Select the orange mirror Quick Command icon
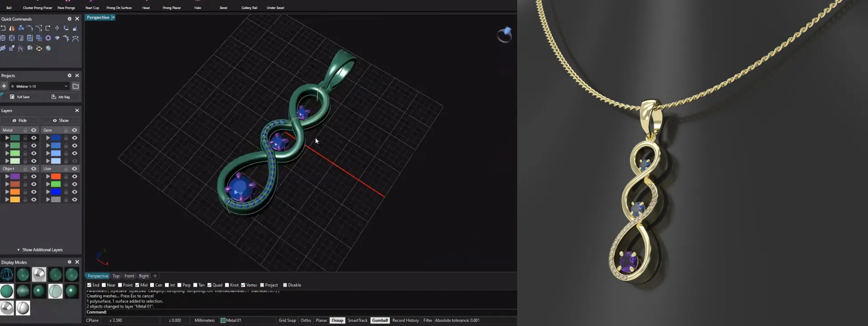This screenshot has width=868, height=326. click(12, 28)
